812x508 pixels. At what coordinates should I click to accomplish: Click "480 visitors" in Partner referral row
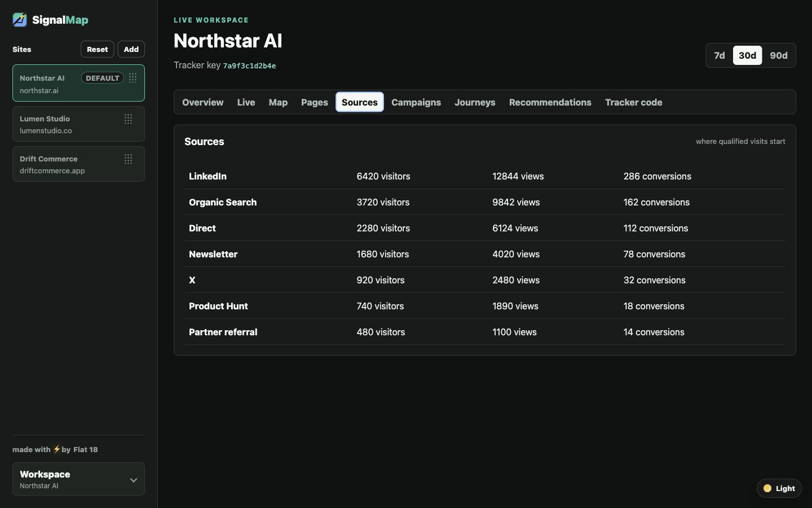(x=381, y=332)
